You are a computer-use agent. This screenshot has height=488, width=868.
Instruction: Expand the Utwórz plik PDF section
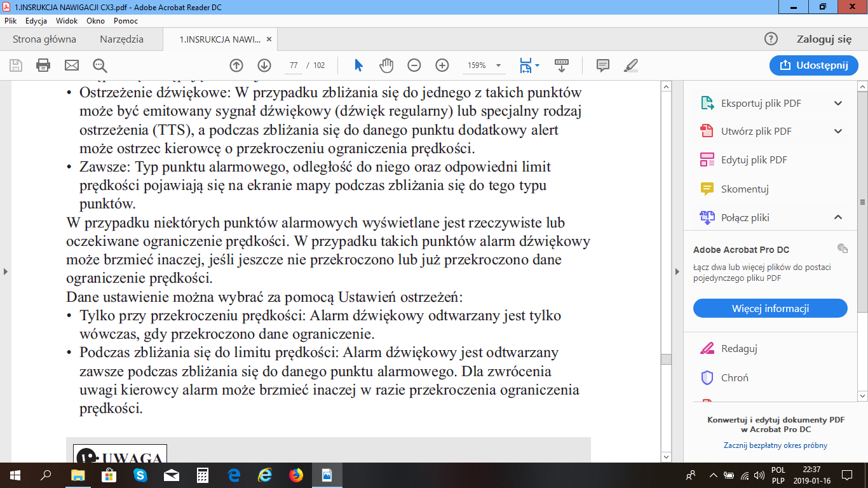[837, 132]
